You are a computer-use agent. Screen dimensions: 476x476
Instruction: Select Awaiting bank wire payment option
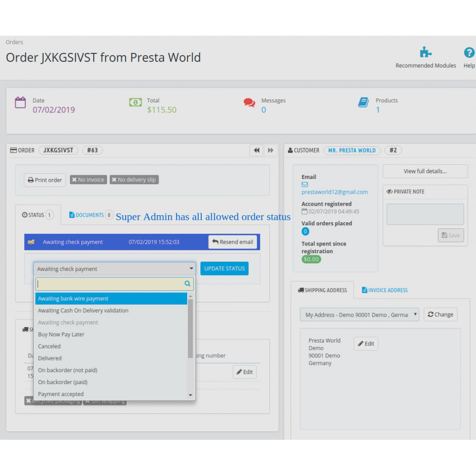tap(111, 299)
